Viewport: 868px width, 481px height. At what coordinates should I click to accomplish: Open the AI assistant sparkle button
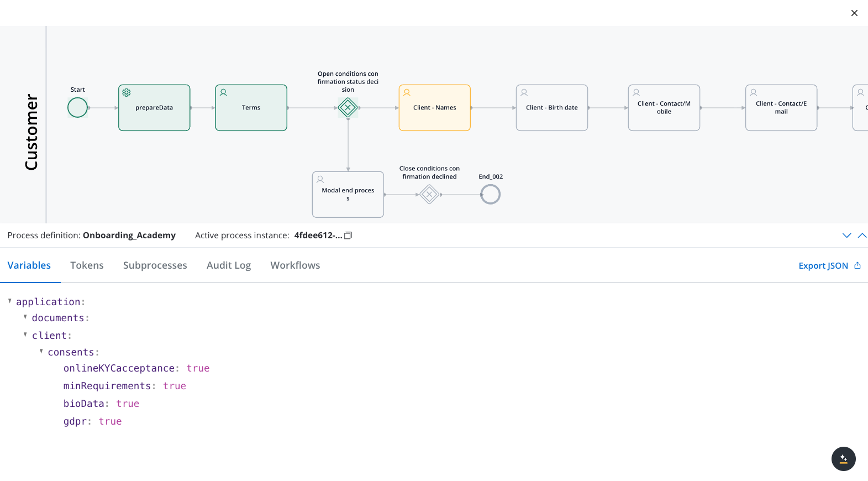click(843, 459)
